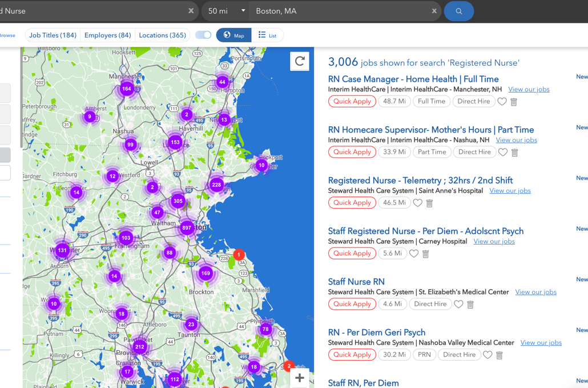Select the 44 cluster near Hampton
588x388 pixels.
223,82
